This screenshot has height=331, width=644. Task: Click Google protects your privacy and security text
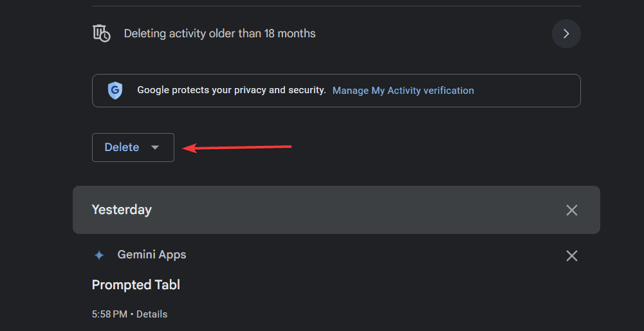click(x=231, y=90)
